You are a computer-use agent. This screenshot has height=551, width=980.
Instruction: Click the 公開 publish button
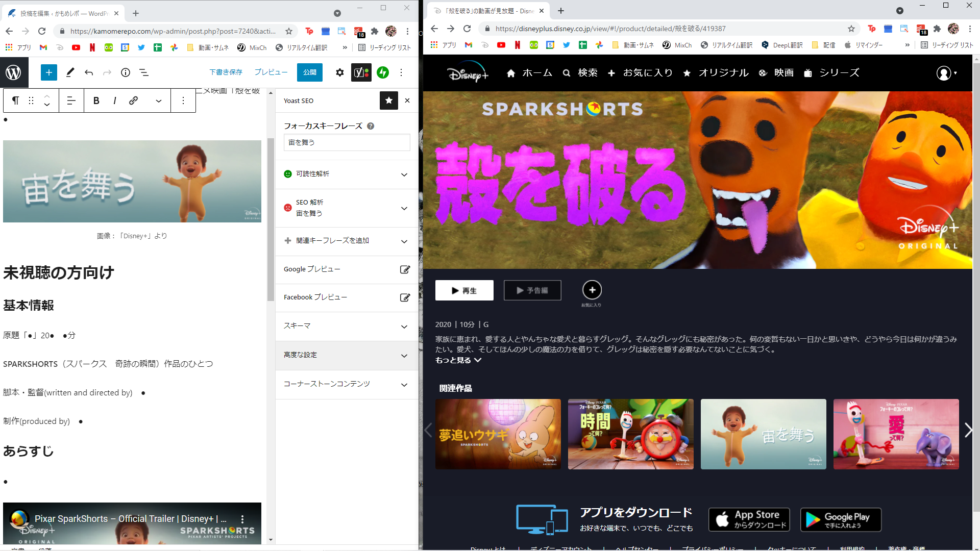[x=309, y=72]
